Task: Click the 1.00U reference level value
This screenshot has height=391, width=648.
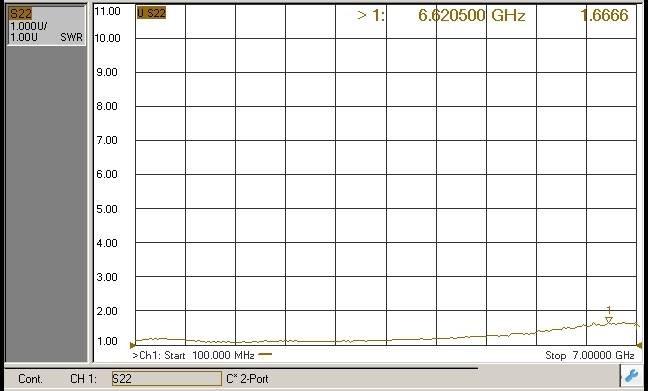Action: [24, 37]
